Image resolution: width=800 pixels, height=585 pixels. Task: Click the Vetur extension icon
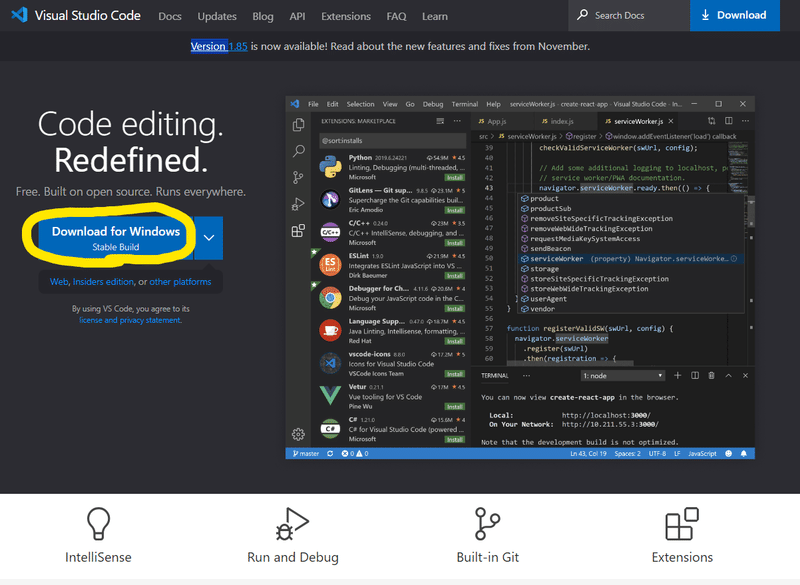(x=330, y=396)
